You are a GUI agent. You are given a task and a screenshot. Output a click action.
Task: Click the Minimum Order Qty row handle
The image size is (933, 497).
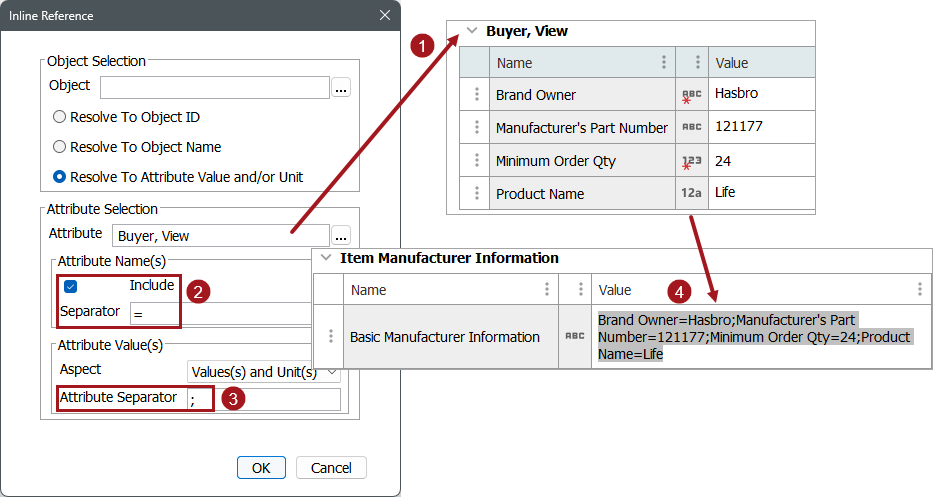point(476,161)
